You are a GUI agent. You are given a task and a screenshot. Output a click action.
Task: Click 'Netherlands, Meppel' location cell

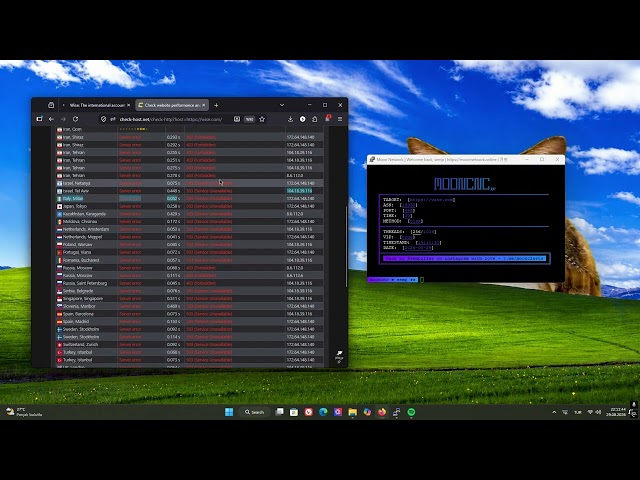[x=82, y=237]
